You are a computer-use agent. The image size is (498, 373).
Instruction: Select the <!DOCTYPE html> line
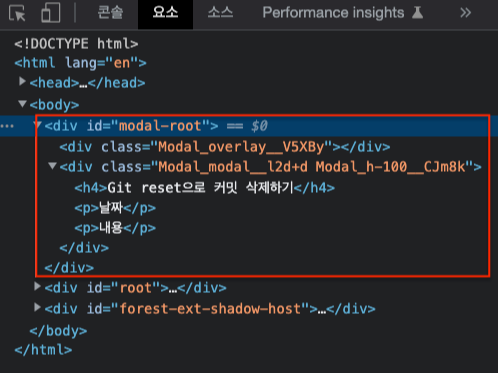coord(76,44)
